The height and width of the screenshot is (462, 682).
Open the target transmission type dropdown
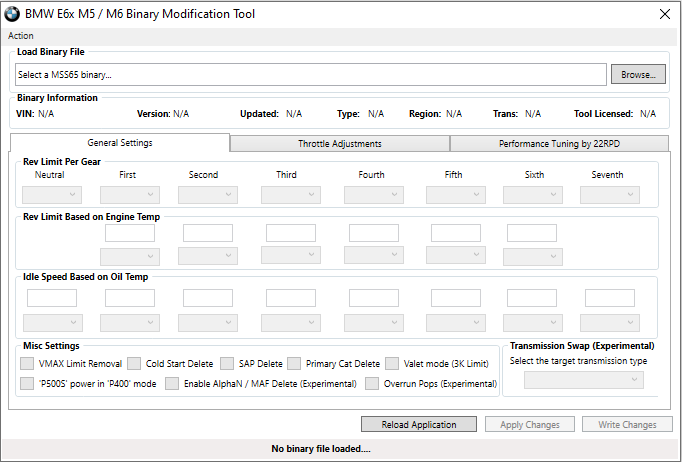(584, 380)
